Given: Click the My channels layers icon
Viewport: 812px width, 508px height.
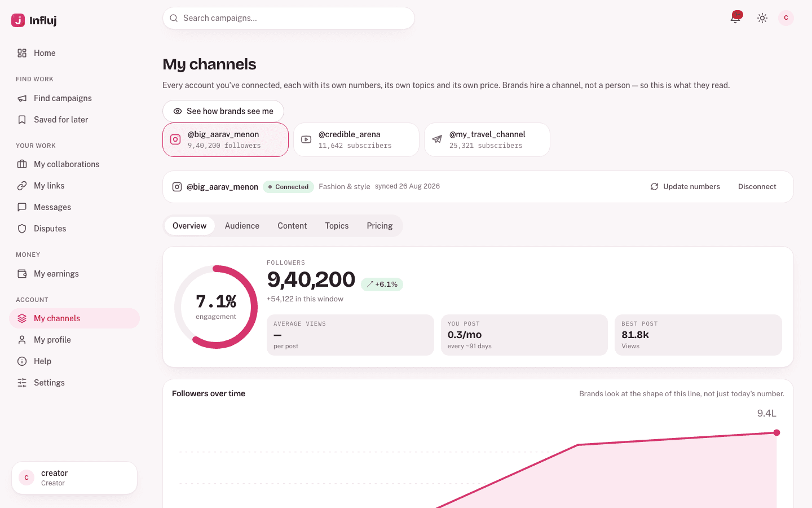Looking at the screenshot, I should (22, 318).
